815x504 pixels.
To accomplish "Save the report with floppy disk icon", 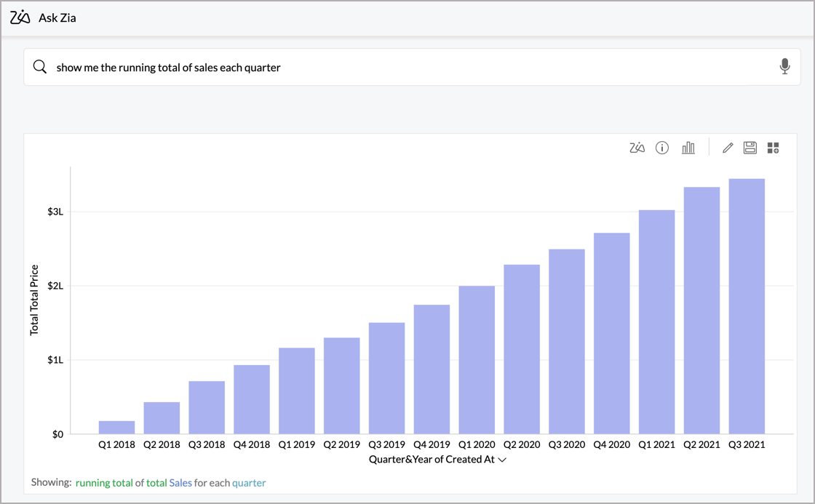I will click(750, 148).
